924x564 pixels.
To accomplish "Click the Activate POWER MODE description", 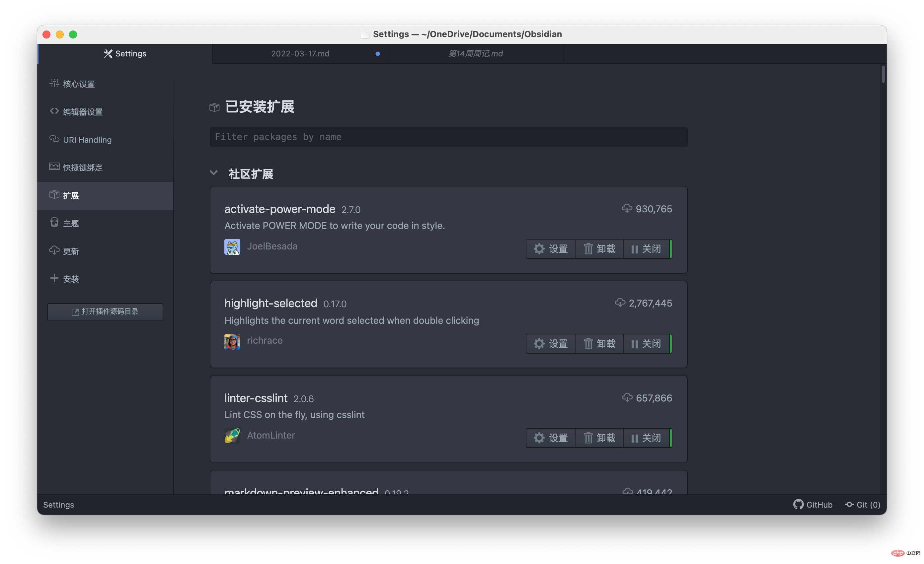I will [x=335, y=226].
